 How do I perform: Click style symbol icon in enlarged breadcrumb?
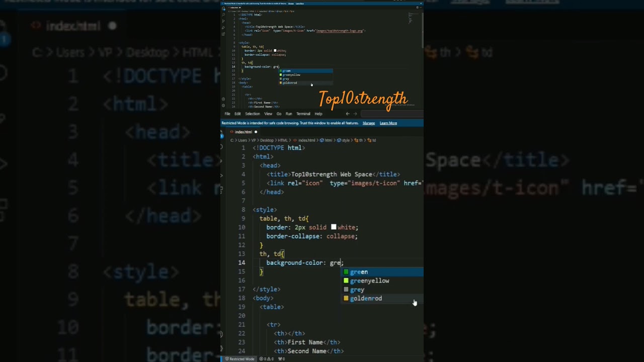tap(339, 140)
